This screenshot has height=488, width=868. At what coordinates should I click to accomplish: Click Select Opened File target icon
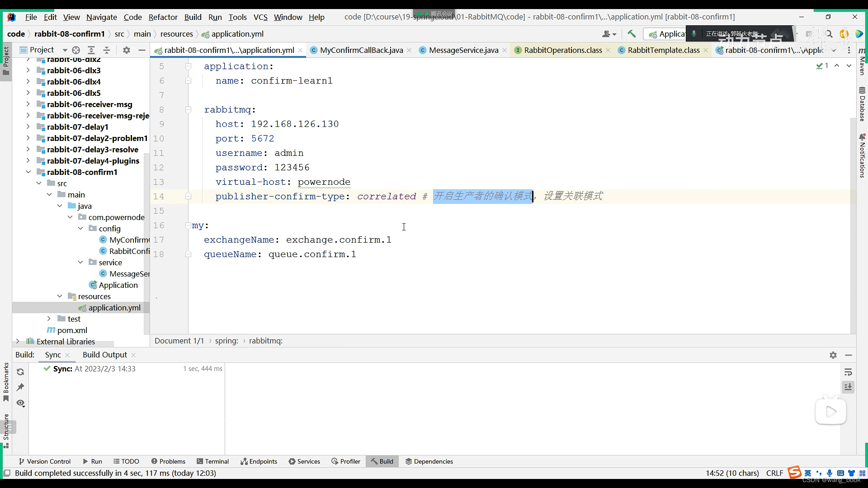point(76,50)
